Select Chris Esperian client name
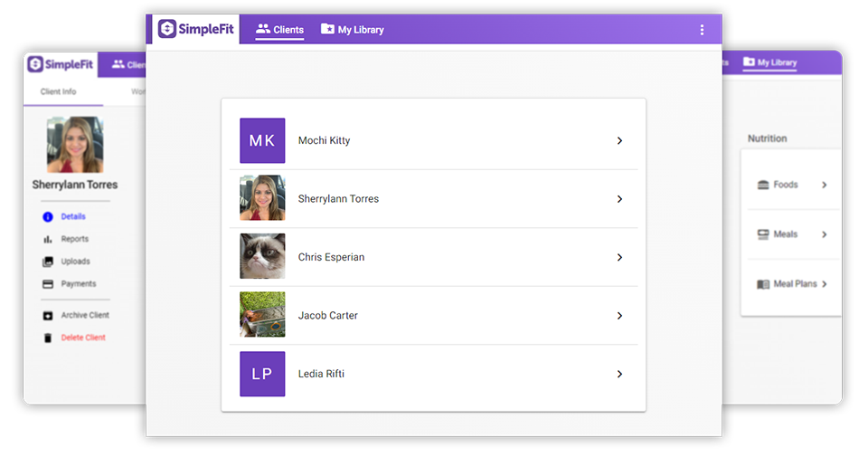868x457 pixels. (x=331, y=257)
